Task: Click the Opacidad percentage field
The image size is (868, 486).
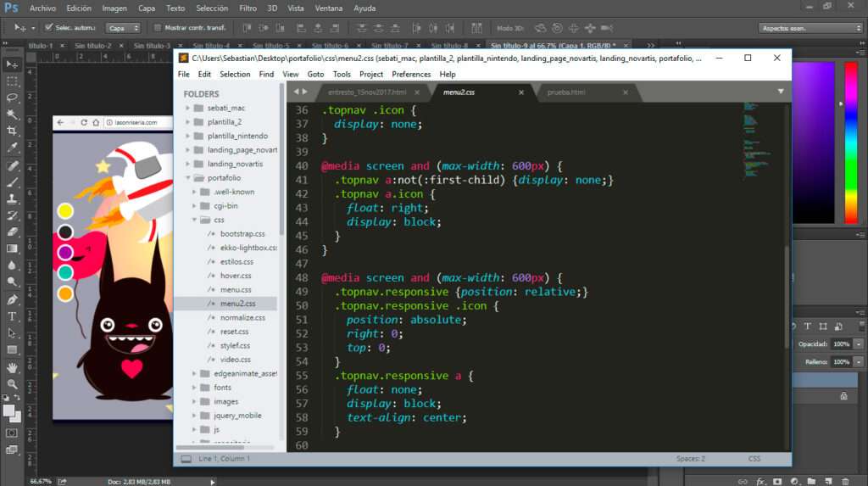Action: pos(841,344)
